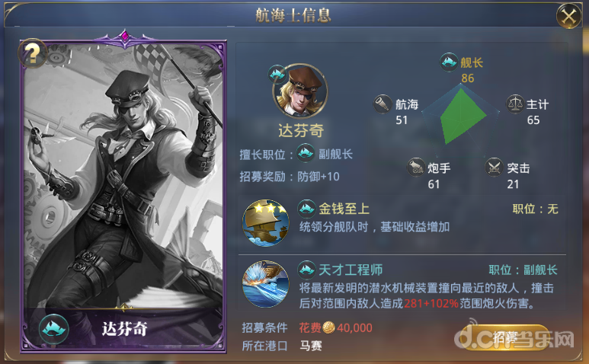Click the 天才工程师 skill title
Image resolution: width=589 pixels, height=364 pixels.
pos(351,270)
